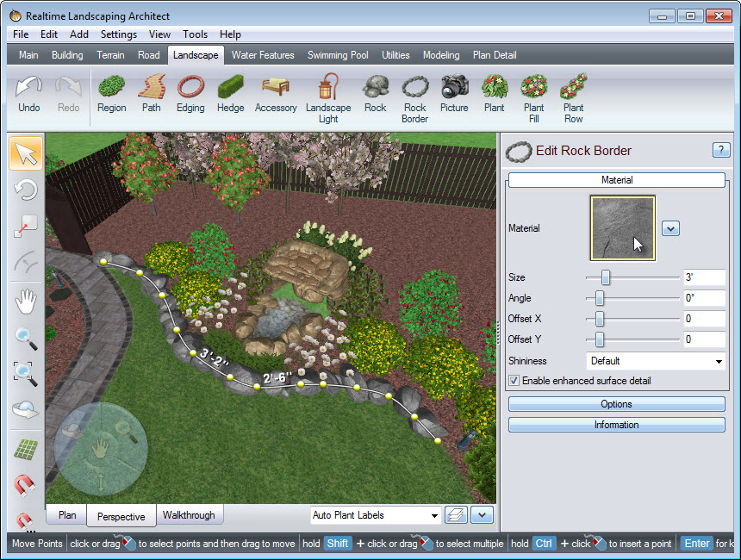Click the Offset X value field
The image size is (741, 560).
[x=704, y=319]
